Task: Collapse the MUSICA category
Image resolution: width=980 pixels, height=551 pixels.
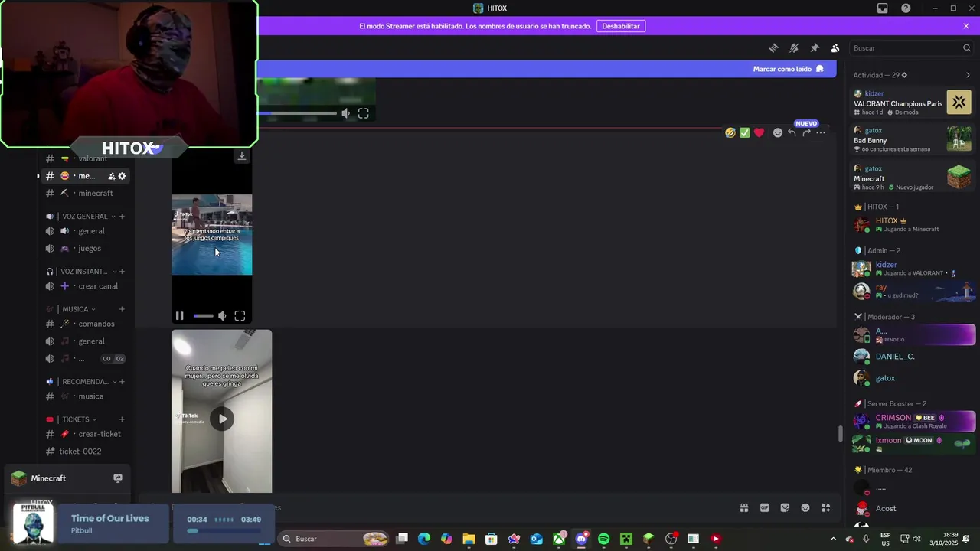Action: pyautogui.click(x=75, y=309)
